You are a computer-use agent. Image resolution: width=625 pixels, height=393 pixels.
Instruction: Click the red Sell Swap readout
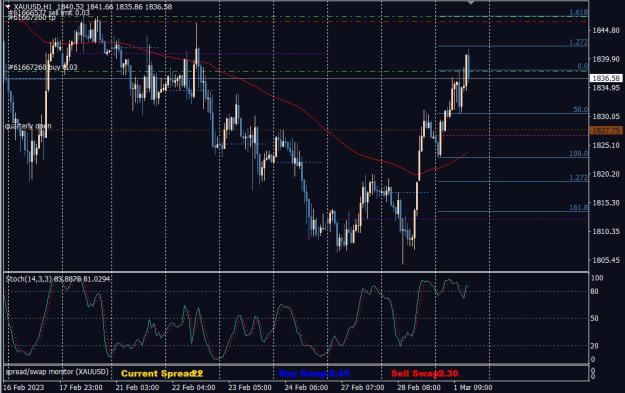[x=425, y=373]
